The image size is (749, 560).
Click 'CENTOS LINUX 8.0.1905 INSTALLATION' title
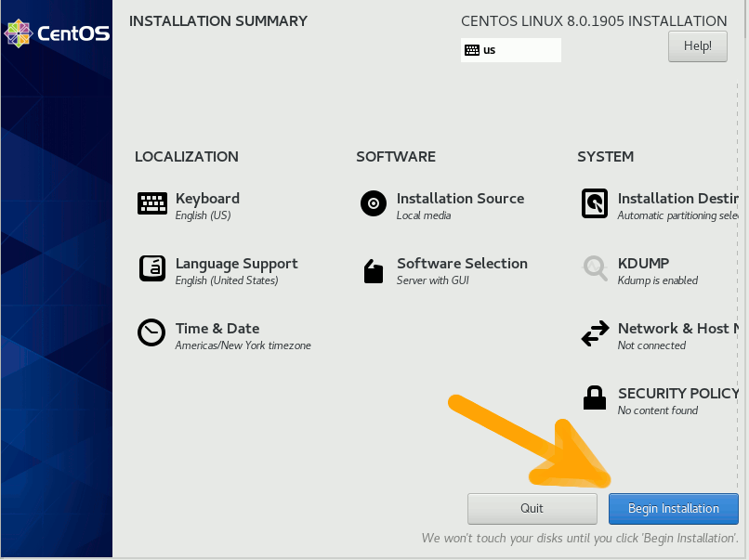pos(594,21)
